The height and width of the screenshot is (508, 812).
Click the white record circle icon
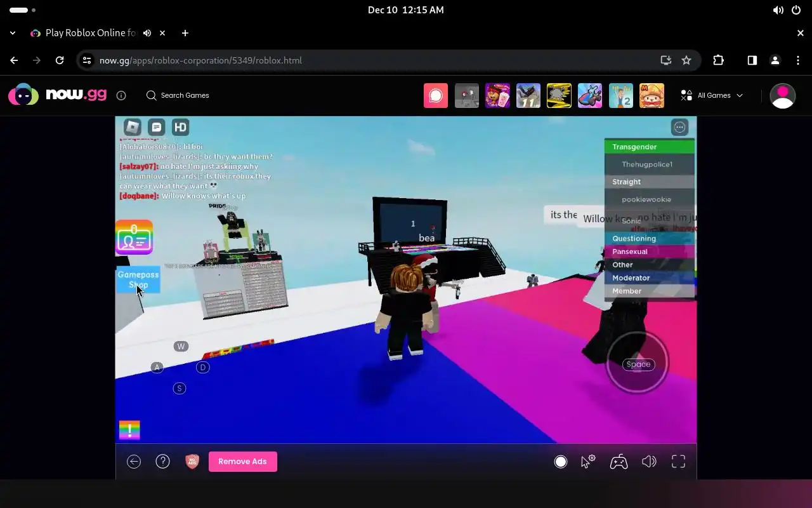(561, 462)
